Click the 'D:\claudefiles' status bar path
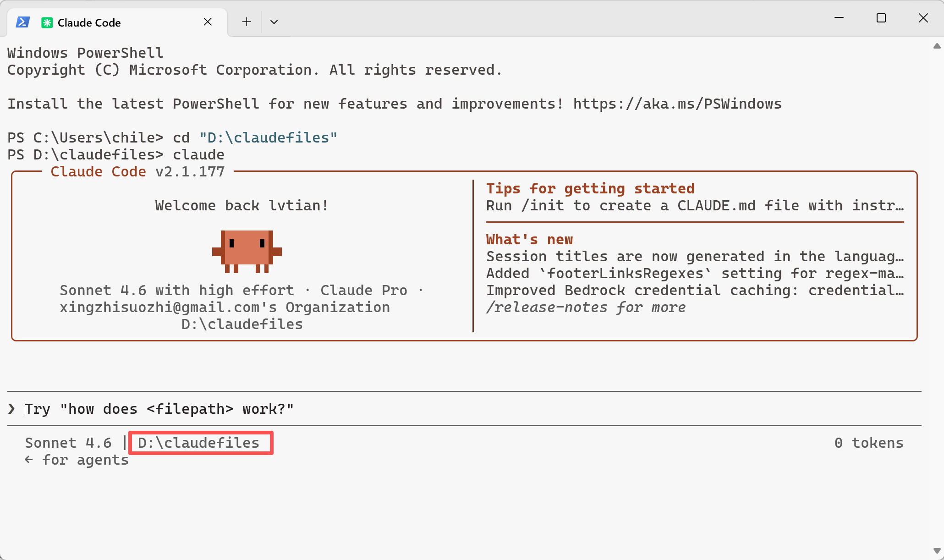 [x=198, y=443]
